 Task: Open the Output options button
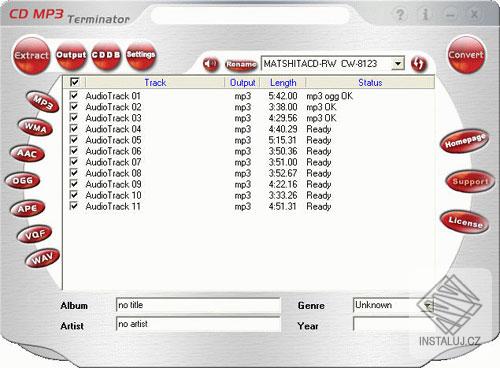(71, 55)
